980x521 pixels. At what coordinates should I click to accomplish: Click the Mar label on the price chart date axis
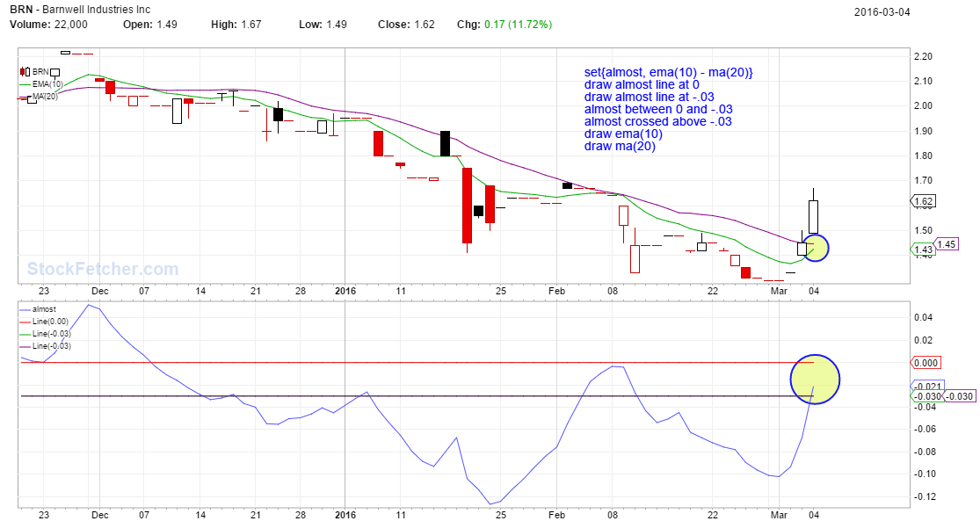point(778,291)
